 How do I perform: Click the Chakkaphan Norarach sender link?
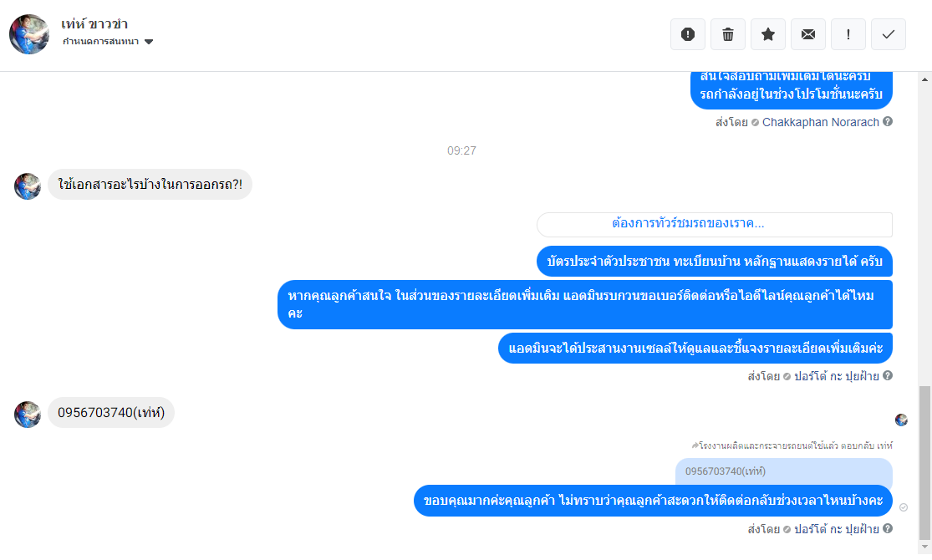click(x=820, y=122)
